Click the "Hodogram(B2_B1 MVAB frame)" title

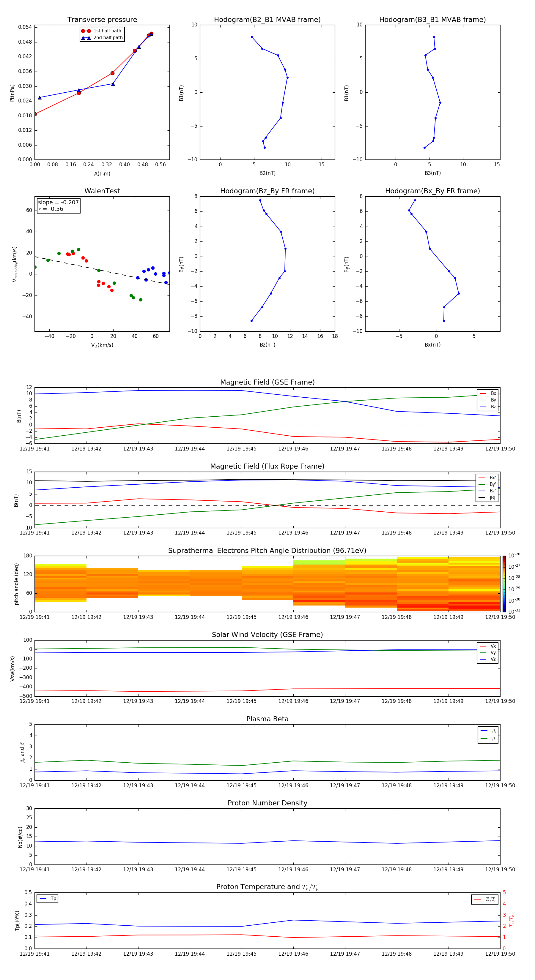pos(267,20)
